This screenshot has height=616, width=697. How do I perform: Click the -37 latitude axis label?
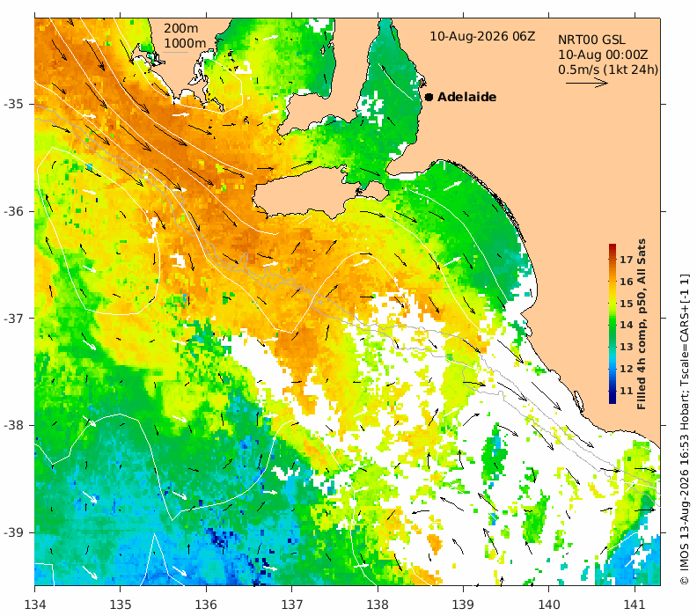pos(13,319)
